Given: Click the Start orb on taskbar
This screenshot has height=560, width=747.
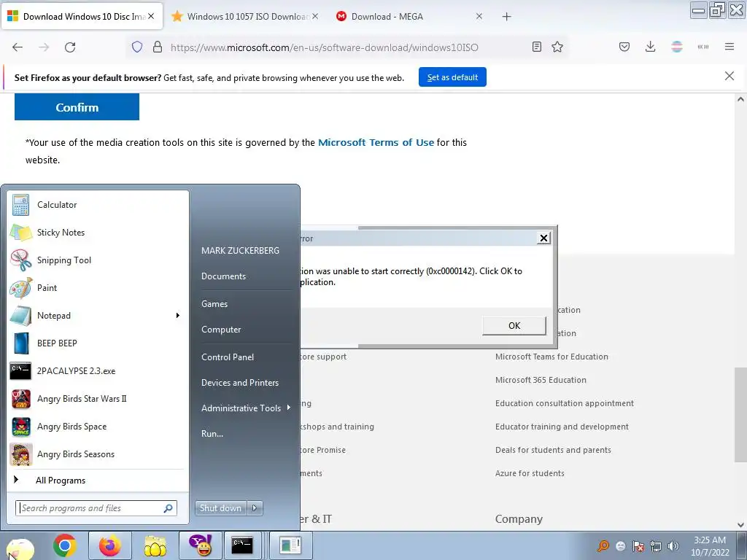Looking at the screenshot, I should pos(20,548).
